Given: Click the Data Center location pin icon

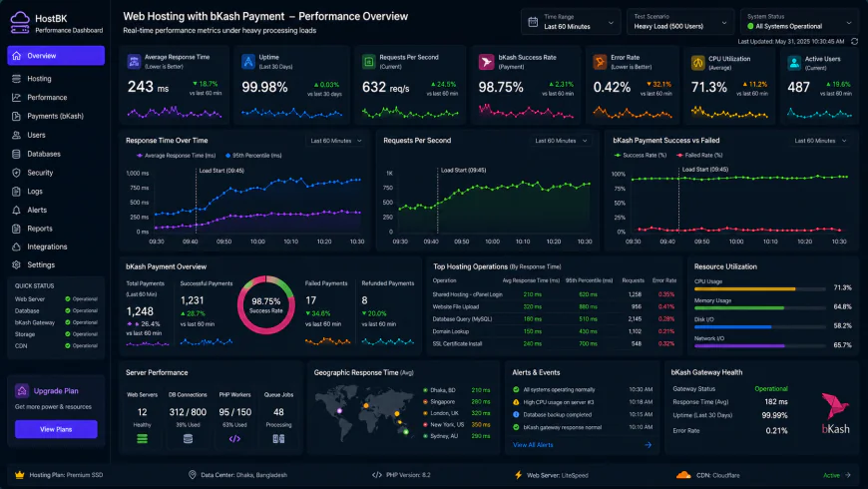Looking at the screenshot, I should pyautogui.click(x=193, y=475).
